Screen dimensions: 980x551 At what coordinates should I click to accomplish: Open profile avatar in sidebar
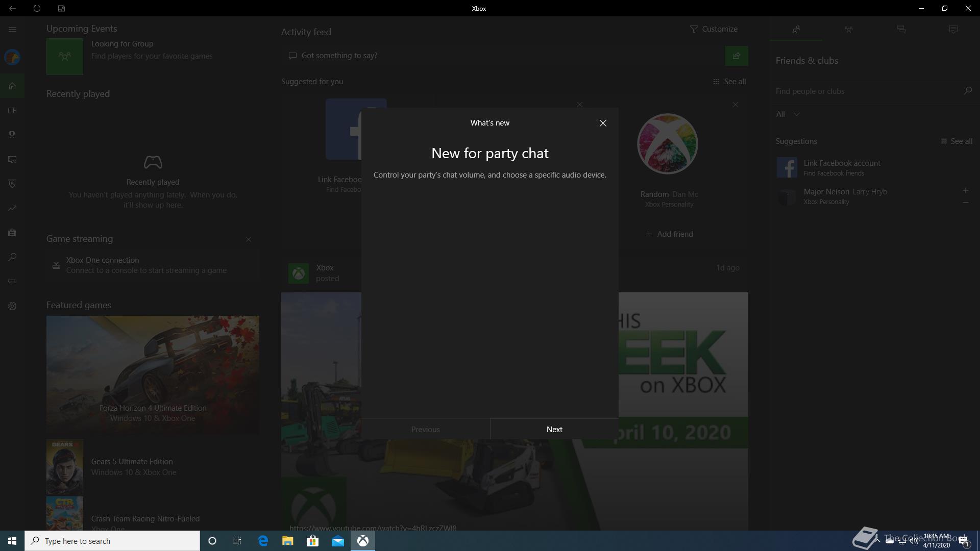pos(12,57)
